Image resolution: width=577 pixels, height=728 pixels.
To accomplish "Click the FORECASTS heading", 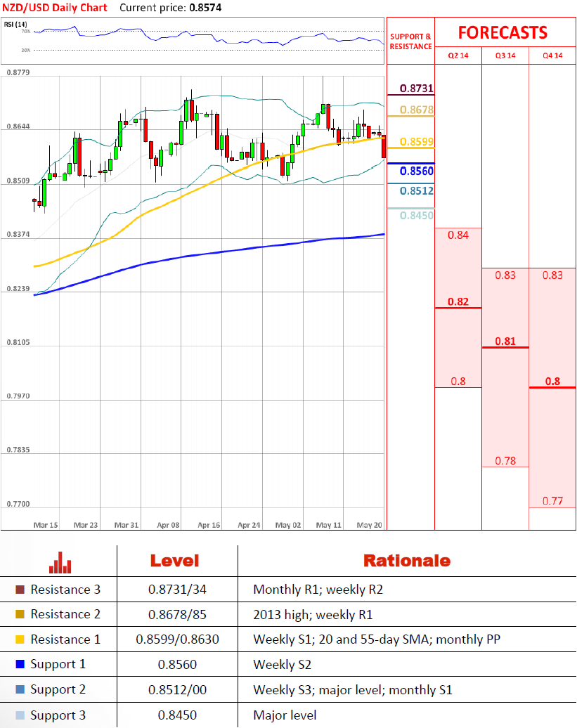I will pos(503,33).
